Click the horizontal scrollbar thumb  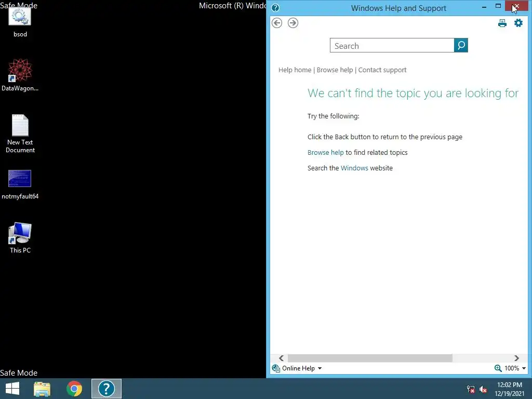tap(370, 358)
